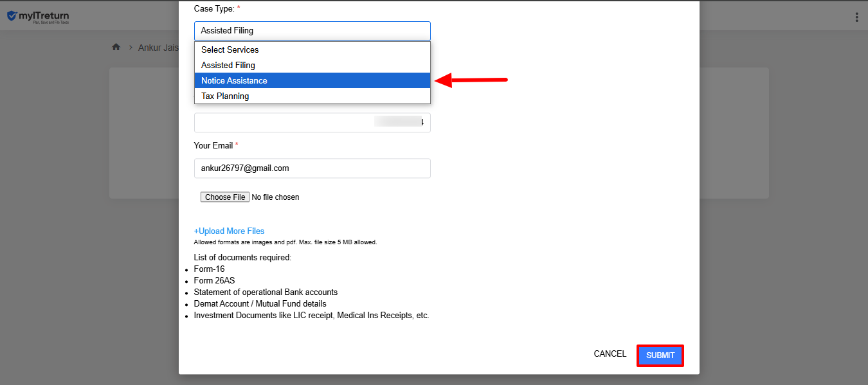868x385 pixels.
Task: Click the breadcrumb chevron separator arrow
Action: [x=131, y=48]
